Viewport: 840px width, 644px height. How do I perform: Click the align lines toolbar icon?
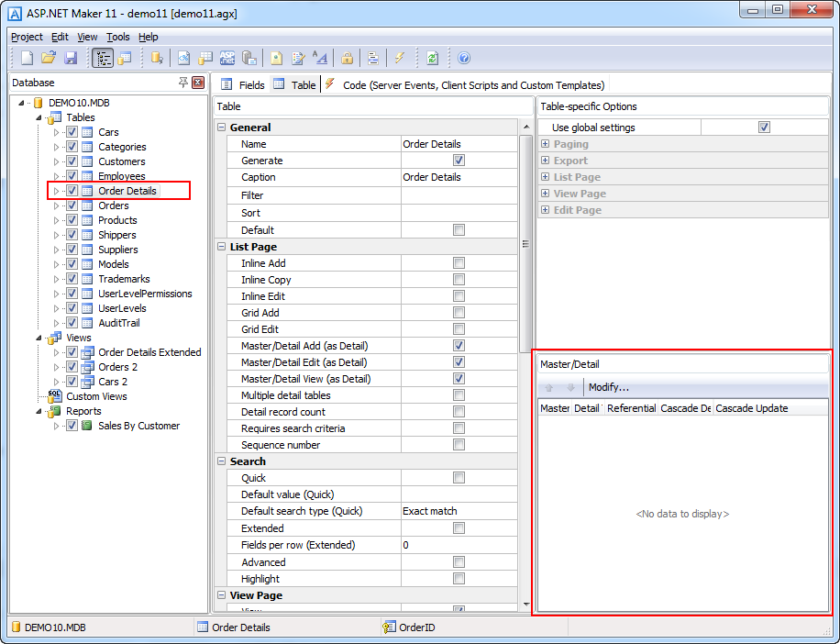373,58
